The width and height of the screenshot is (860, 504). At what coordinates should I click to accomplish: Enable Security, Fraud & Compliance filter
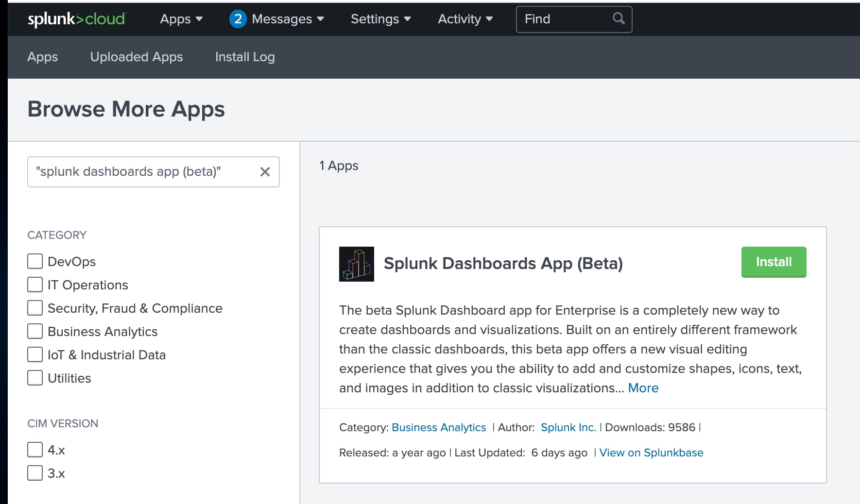coord(35,308)
